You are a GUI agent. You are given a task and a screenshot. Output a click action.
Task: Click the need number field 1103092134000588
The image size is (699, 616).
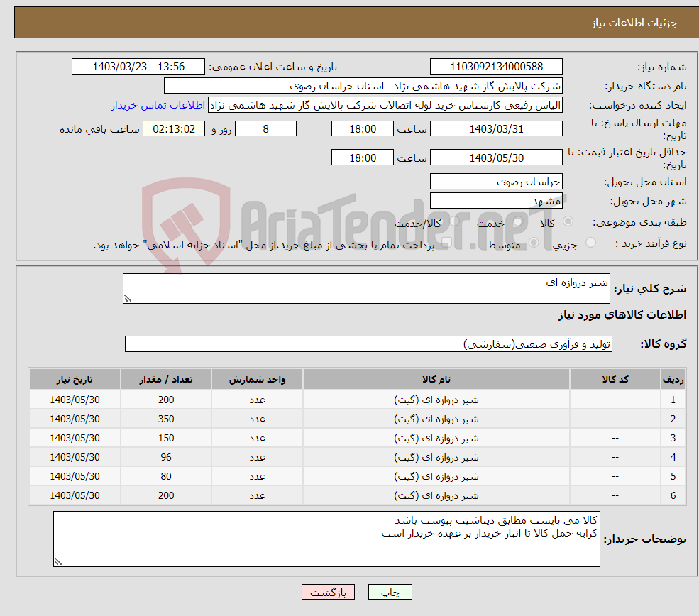[x=496, y=67]
